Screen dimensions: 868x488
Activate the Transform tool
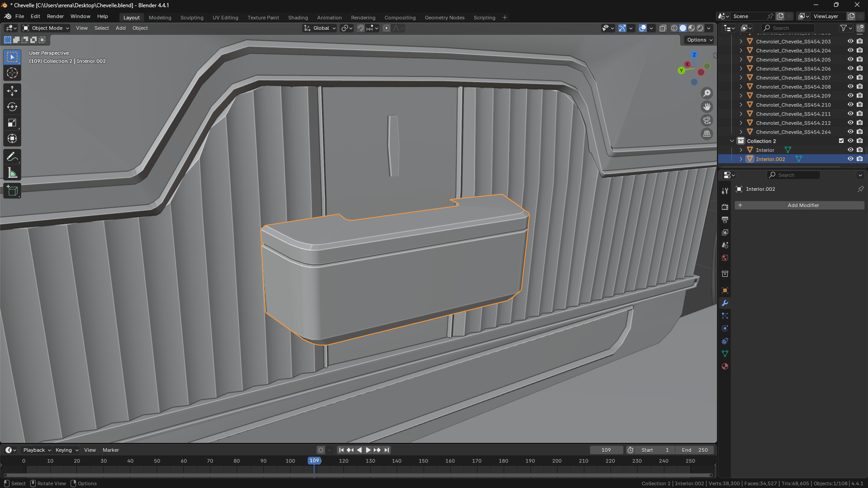(12, 138)
